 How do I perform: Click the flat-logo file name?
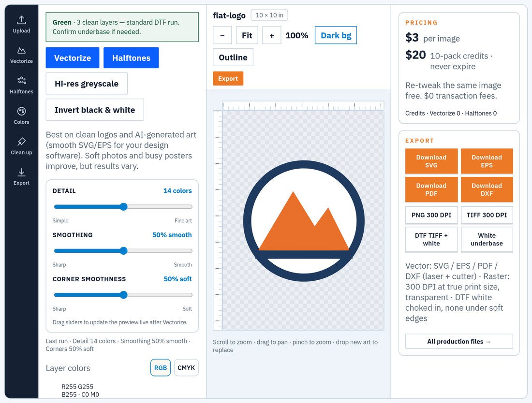tap(229, 15)
